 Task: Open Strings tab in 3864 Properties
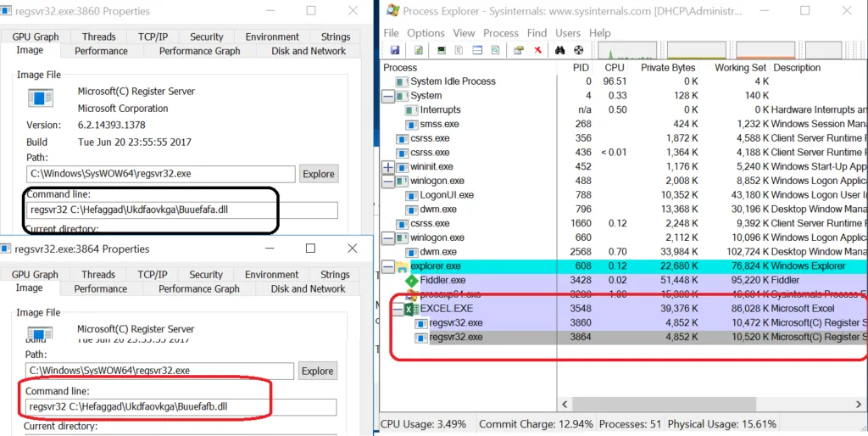[335, 274]
